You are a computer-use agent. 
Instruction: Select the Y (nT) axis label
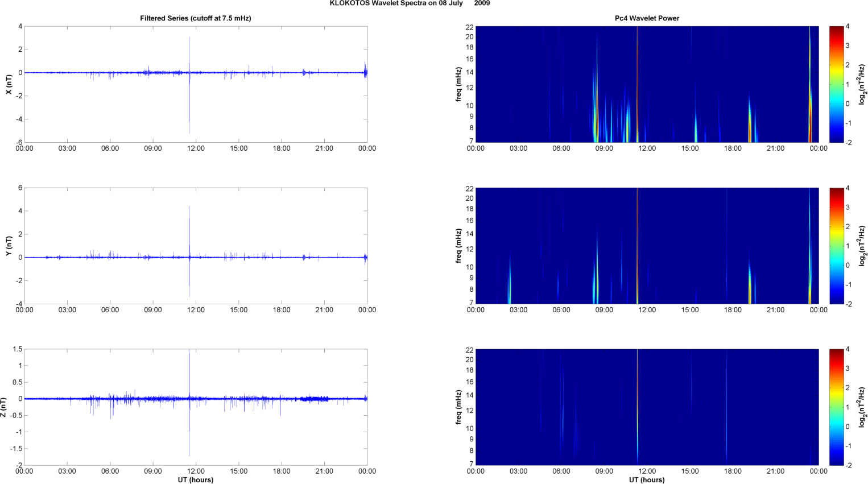point(9,246)
